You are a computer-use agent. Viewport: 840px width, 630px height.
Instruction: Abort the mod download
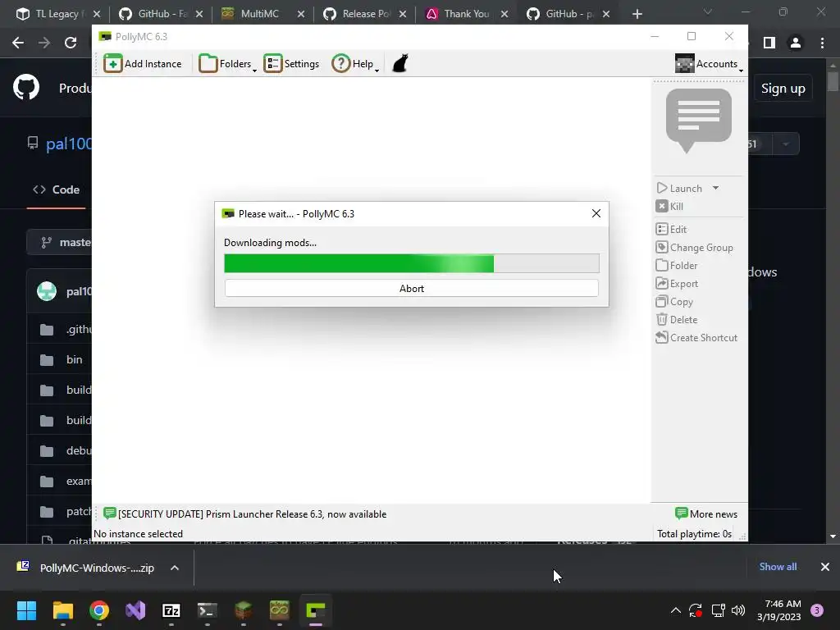pyautogui.click(x=412, y=288)
